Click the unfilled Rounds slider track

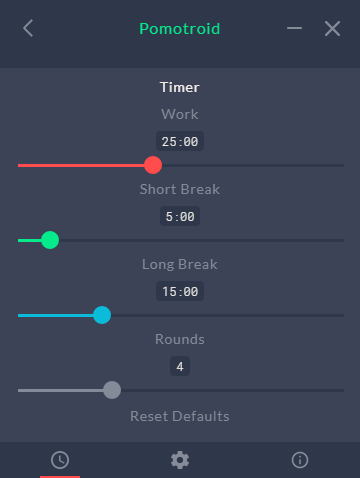click(x=232, y=390)
